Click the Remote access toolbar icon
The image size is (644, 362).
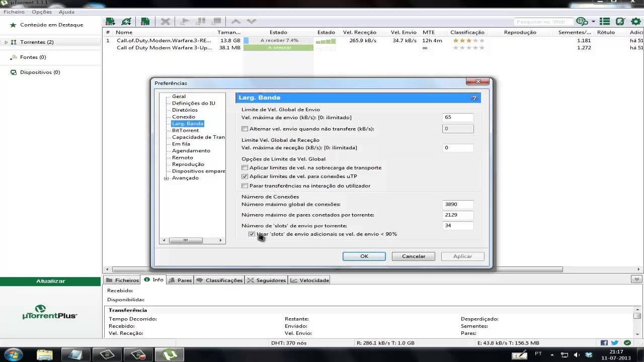pyautogui.click(x=620, y=22)
